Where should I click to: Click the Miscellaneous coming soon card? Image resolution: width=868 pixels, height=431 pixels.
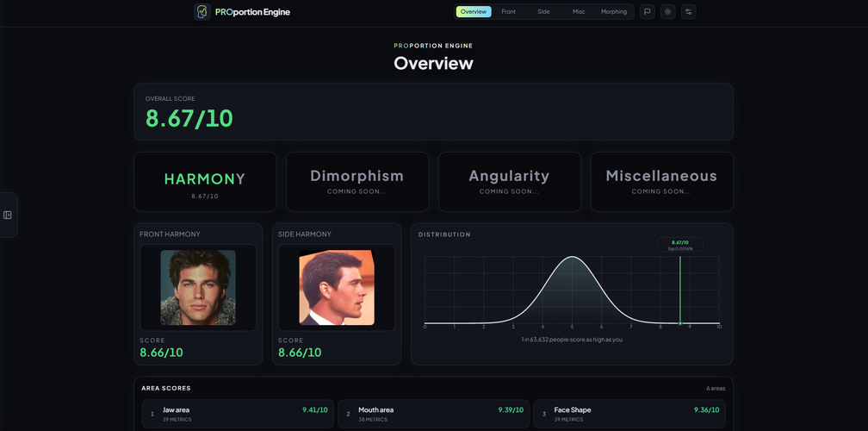[661, 182]
